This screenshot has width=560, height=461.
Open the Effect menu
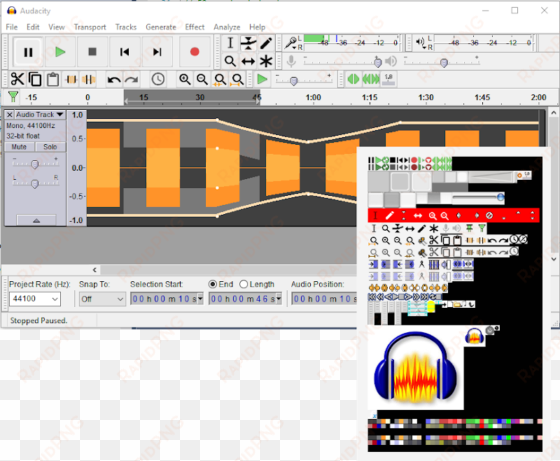[195, 27]
